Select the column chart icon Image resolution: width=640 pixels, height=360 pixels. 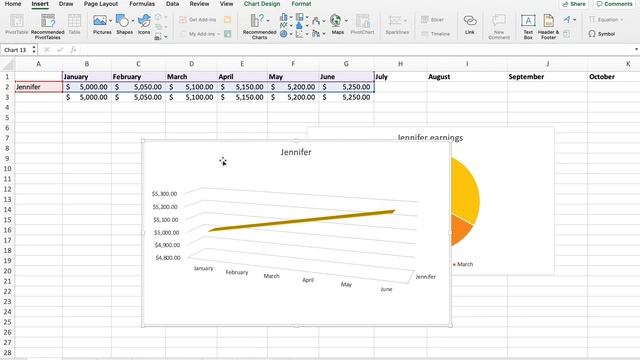point(284,17)
